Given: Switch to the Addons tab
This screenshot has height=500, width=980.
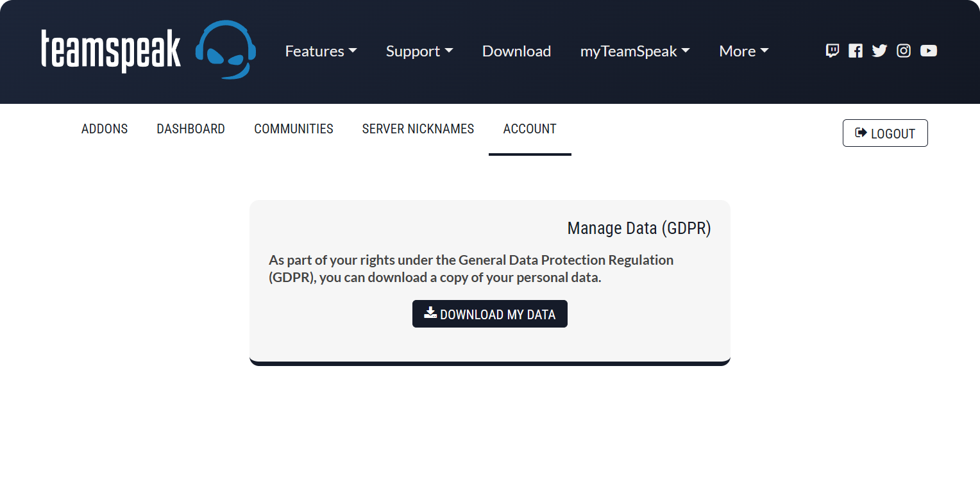Looking at the screenshot, I should [x=105, y=129].
